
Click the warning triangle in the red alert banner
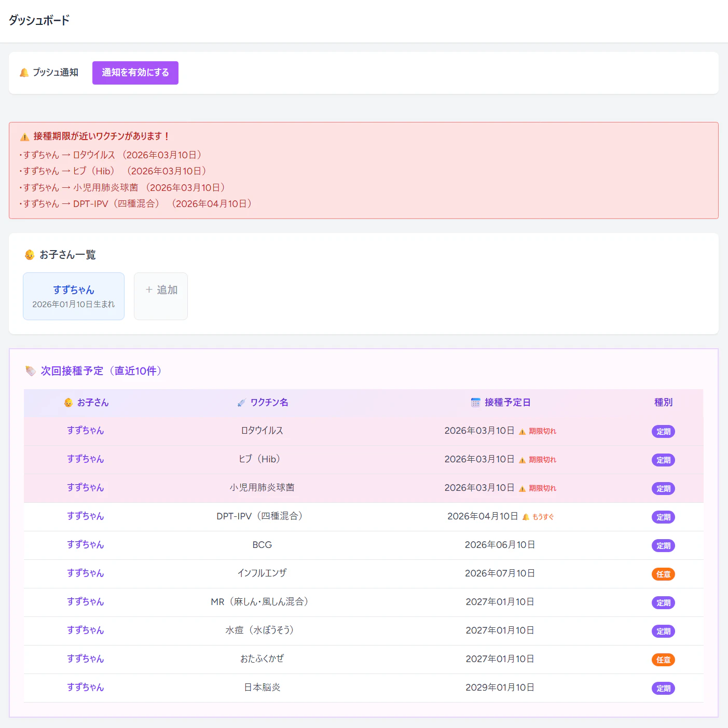point(24,136)
